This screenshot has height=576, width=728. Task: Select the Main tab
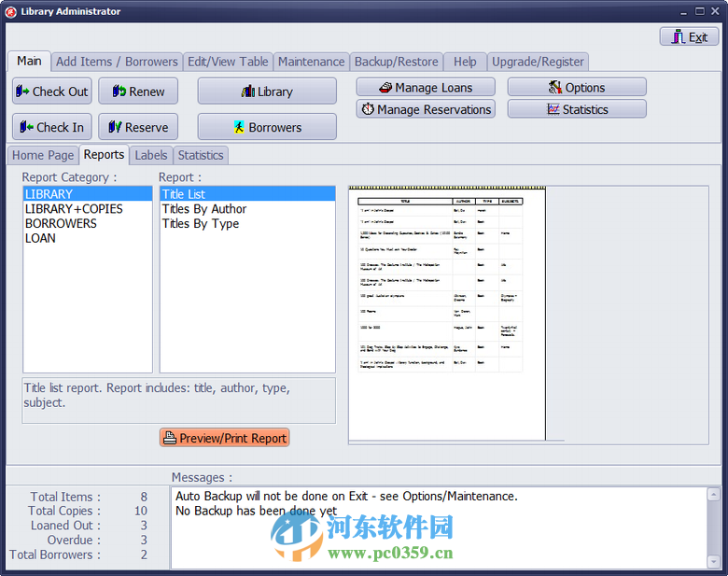point(29,61)
